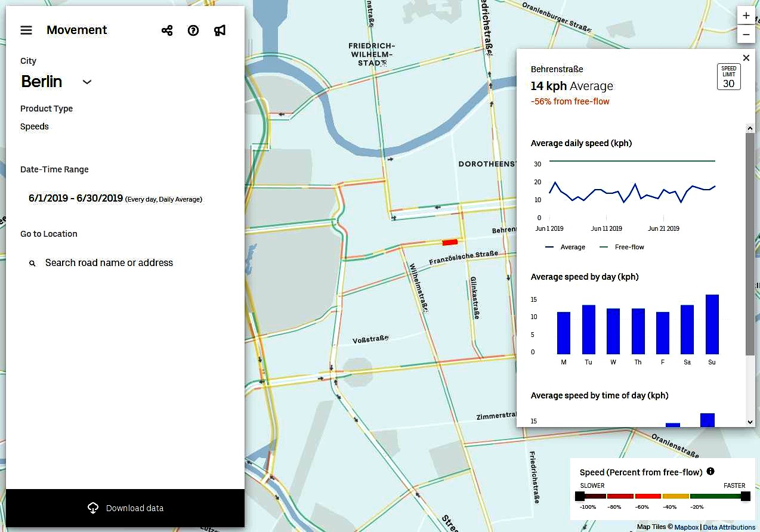Zoom out on the map
The height and width of the screenshot is (532, 760).
[746, 35]
